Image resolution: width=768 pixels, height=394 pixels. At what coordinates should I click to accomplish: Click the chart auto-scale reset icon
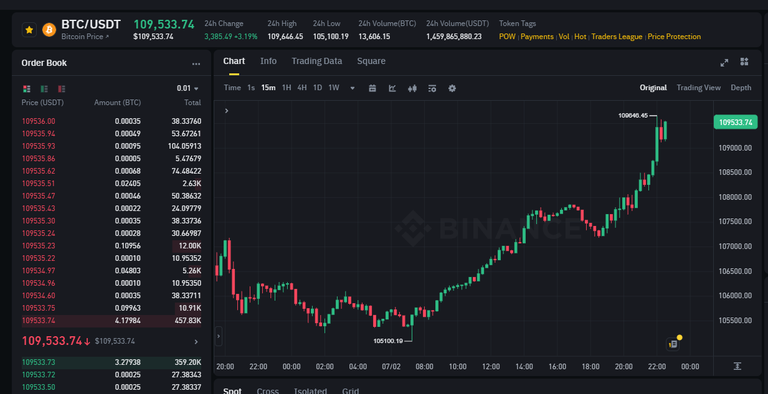click(x=737, y=366)
